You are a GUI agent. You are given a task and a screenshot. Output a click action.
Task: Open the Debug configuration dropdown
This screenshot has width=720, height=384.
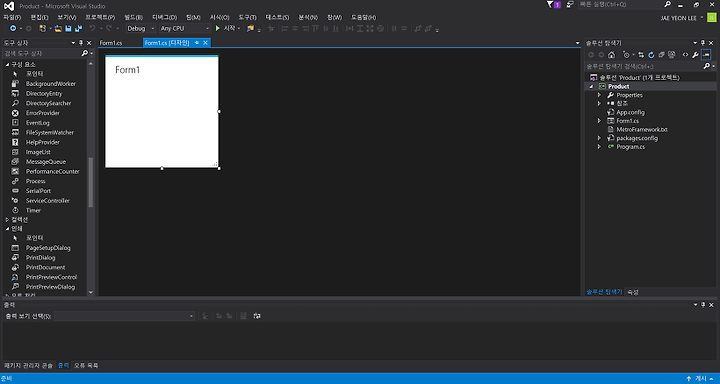[x=141, y=28]
